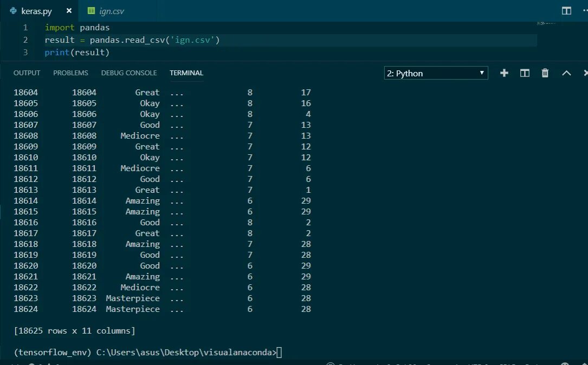
Task: Select the TERMINAL panel tab
Action: pos(186,73)
